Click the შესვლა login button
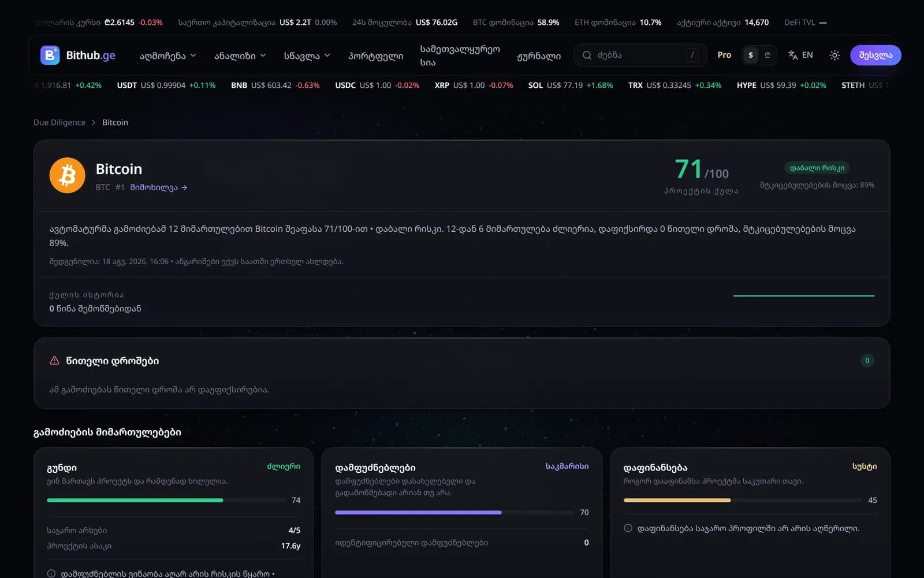Image resolution: width=924 pixels, height=578 pixels. [x=875, y=55]
